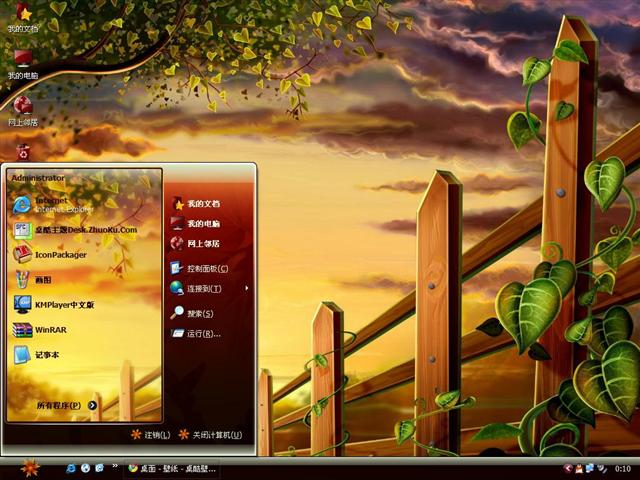Image resolution: width=640 pixels, height=480 pixels.
Task: Click the orange tray icon next to the hidden-icons arrow
Action: point(579,468)
